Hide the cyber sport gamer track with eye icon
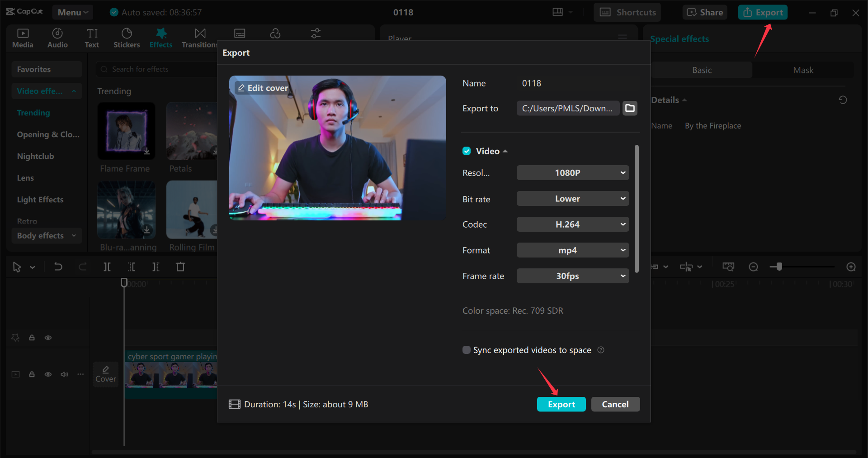The height and width of the screenshot is (458, 868). click(48, 374)
